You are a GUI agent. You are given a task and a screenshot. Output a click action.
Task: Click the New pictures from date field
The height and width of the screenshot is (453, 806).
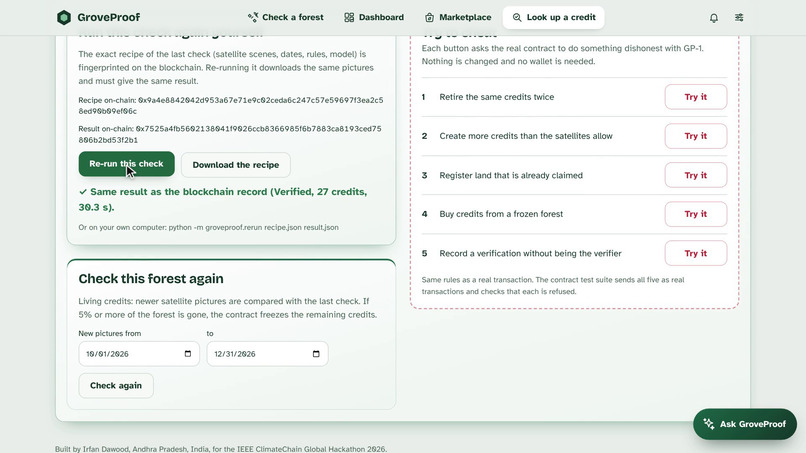[x=139, y=354]
